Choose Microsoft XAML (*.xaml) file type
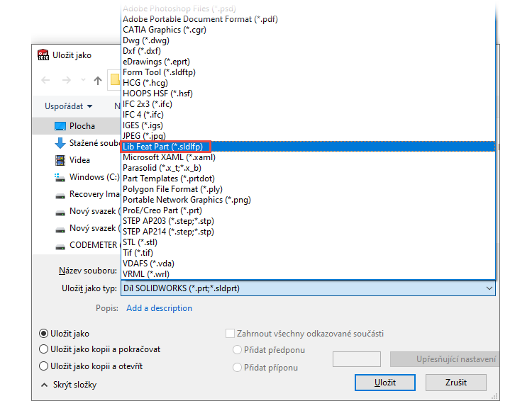The width and height of the screenshot is (532, 401). 308,157
